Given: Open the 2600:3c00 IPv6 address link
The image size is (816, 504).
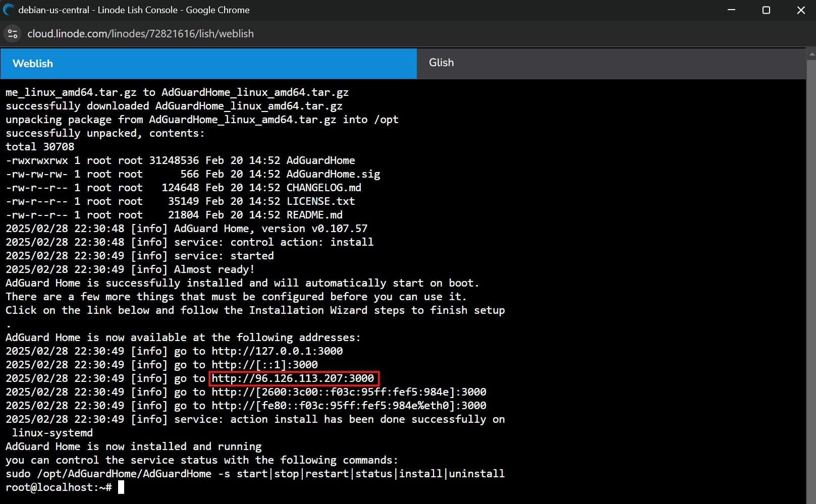Looking at the screenshot, I should pyautogui.click(x=348, y=392).
